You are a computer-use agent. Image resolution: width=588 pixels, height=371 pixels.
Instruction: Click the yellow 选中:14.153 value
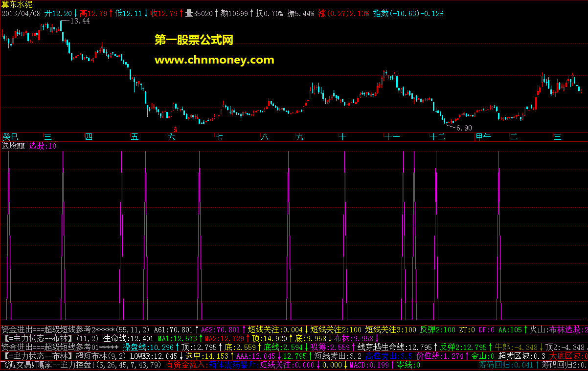207,356
